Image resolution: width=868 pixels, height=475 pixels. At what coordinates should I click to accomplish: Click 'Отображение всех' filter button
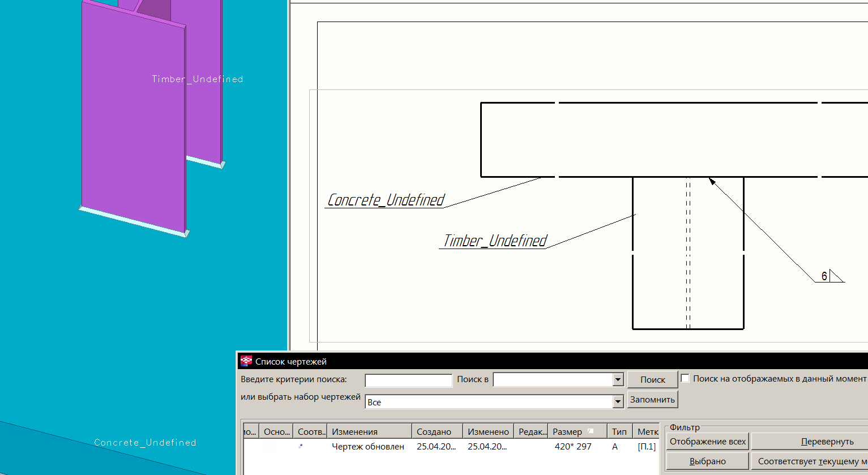pos(707,442)
